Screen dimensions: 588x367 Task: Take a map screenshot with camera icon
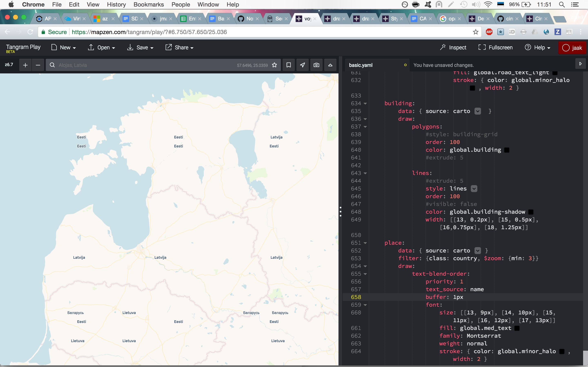pos(316,65)
